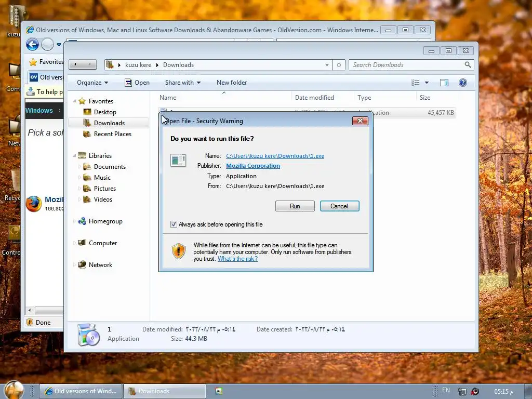Click Downloads in the address breadcrumb
Screen dimensions: 532x399
(179, 65)
